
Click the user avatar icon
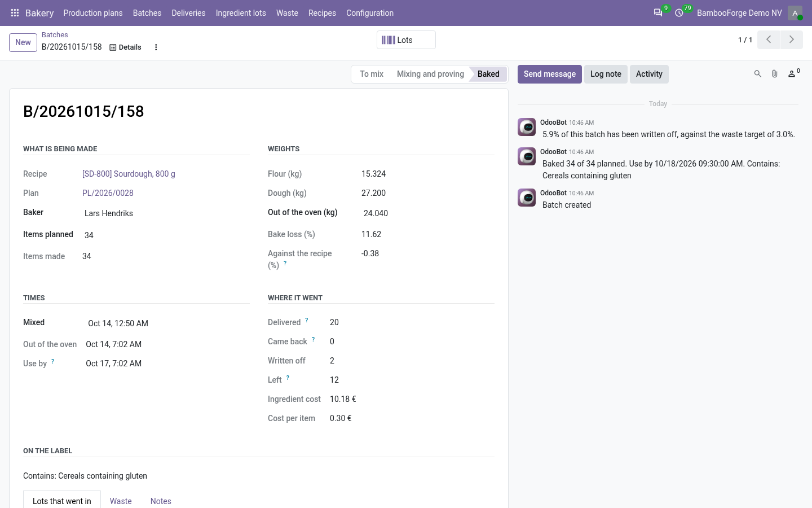tap(795, 13)
